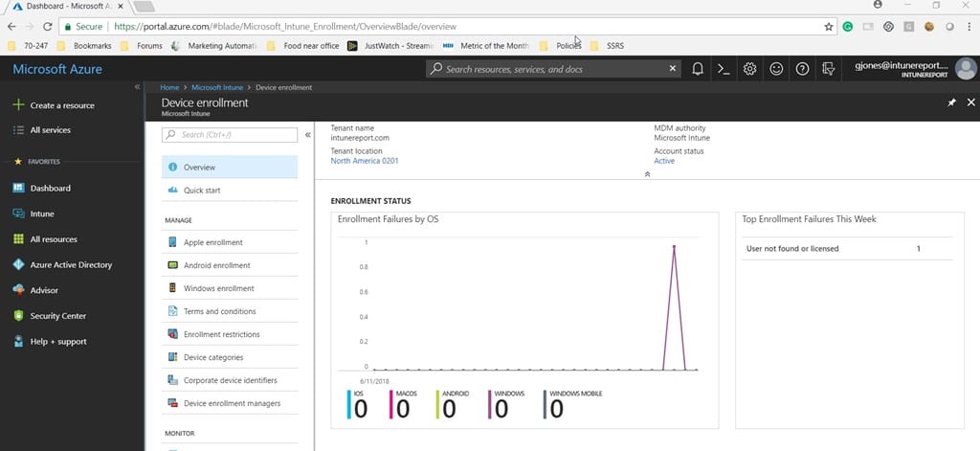
Task: Click the Search resources, services, and docs box
Action: click(552, 69)
